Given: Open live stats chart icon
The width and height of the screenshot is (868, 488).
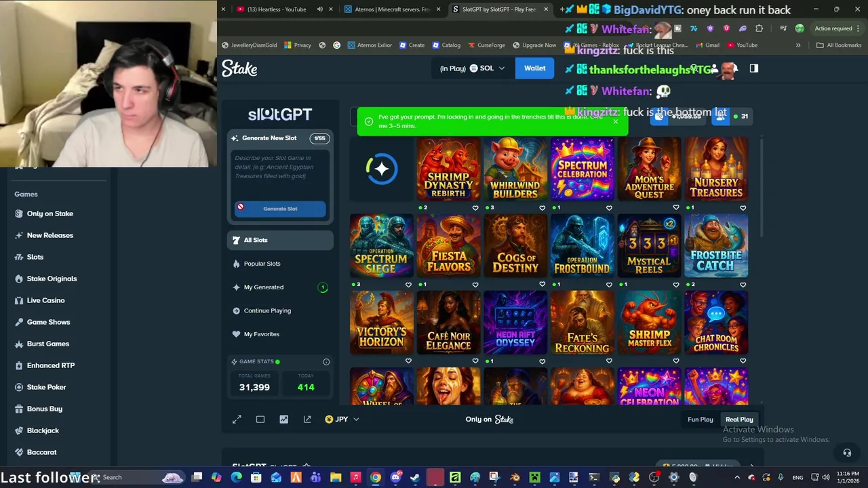Looking at the screenshot, I should [x=283, y=420].
